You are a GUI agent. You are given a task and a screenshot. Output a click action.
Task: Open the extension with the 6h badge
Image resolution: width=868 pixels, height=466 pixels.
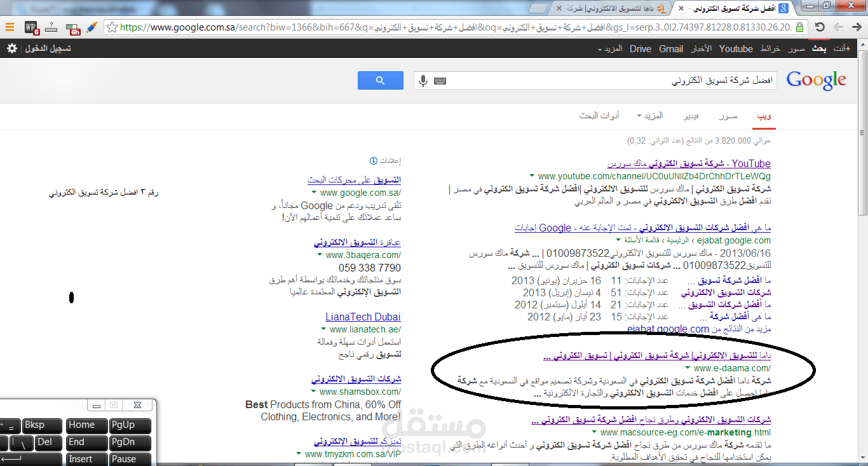[x=72, y=27]
